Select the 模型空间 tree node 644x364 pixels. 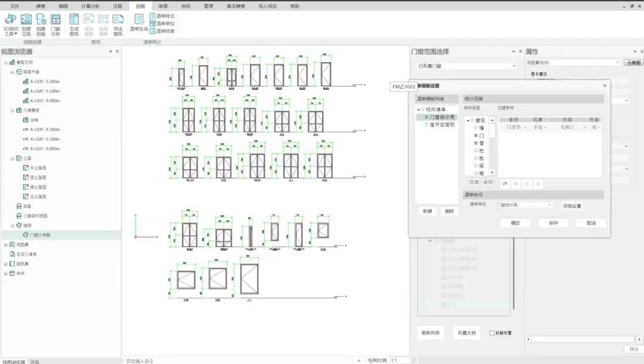[21, 63]
